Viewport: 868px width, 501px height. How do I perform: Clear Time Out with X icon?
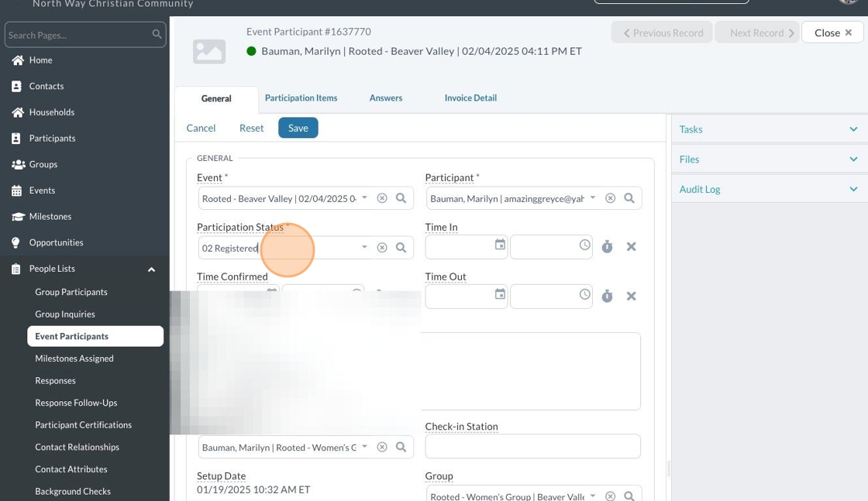coord(631,296)
